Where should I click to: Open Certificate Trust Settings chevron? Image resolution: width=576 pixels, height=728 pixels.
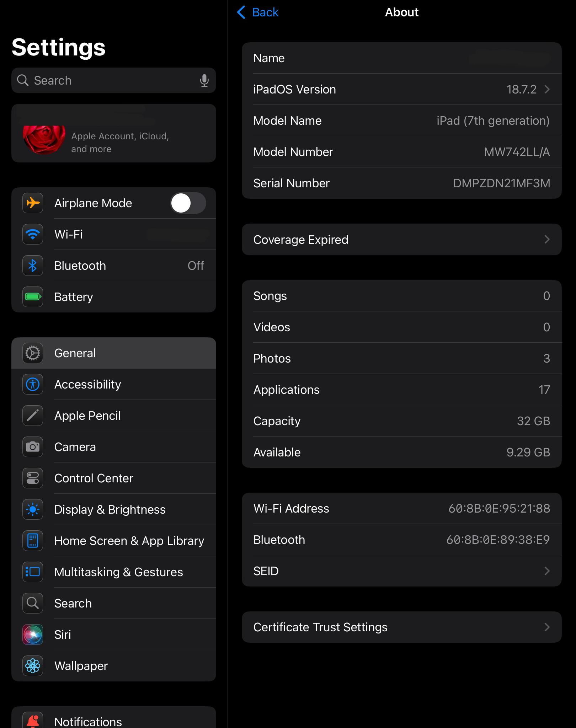click(x=547, y=627)
